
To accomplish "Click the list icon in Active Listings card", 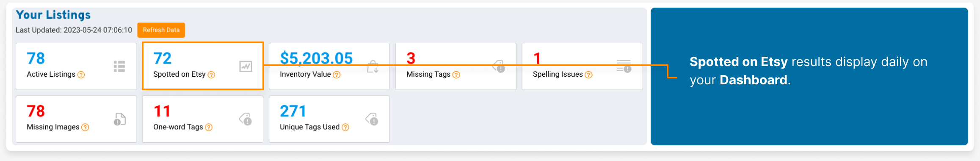I will coord(119,67).
